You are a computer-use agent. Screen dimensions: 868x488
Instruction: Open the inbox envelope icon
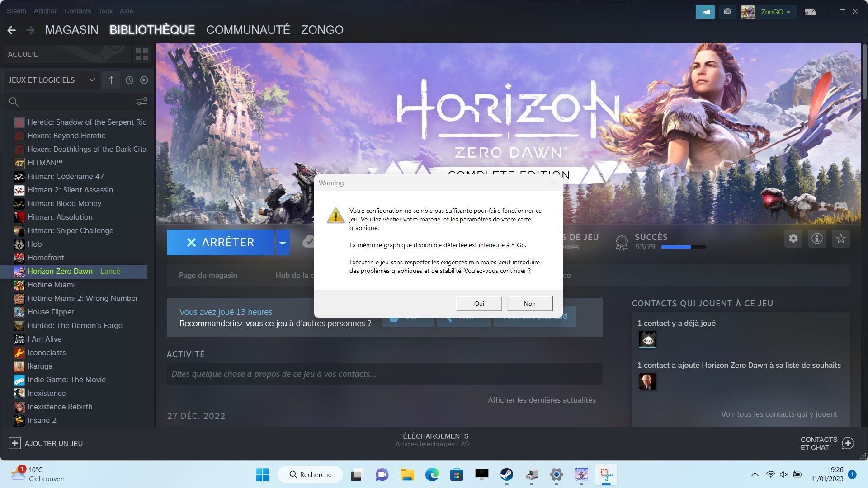point(728,12)
